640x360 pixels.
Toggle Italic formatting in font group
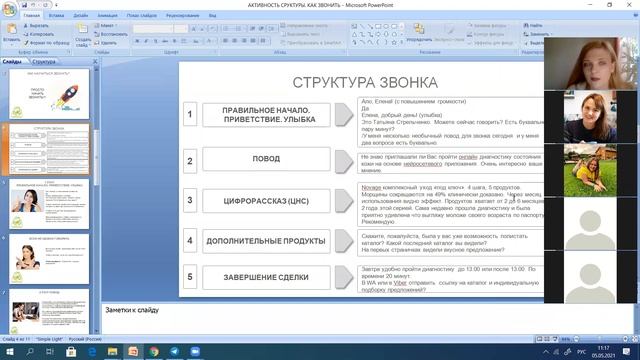click(x=146, y=41)
